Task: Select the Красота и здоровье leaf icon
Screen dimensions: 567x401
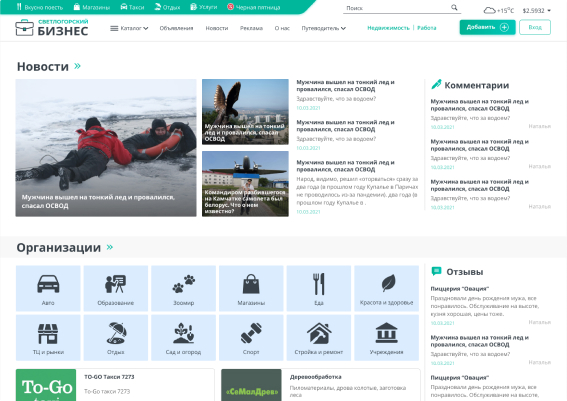Action: pyautogui.click(x=388, y=283)
